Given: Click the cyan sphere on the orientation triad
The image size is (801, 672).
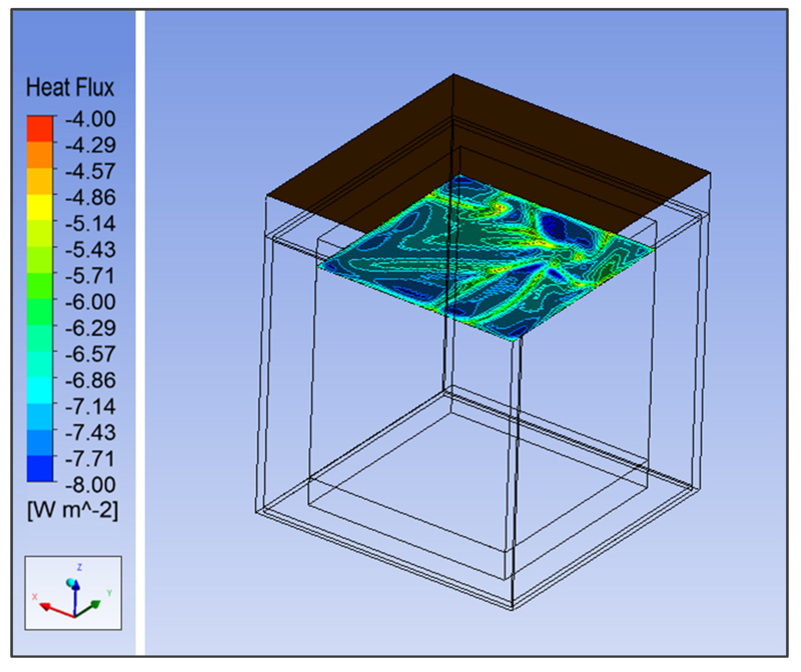Looking at the screenshot, I should point(71,583).
